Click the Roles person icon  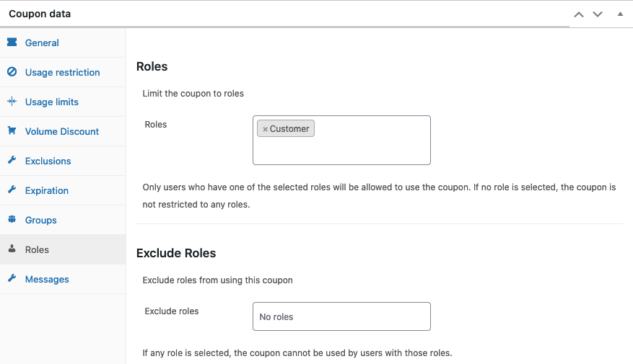(x=12, y=249)
